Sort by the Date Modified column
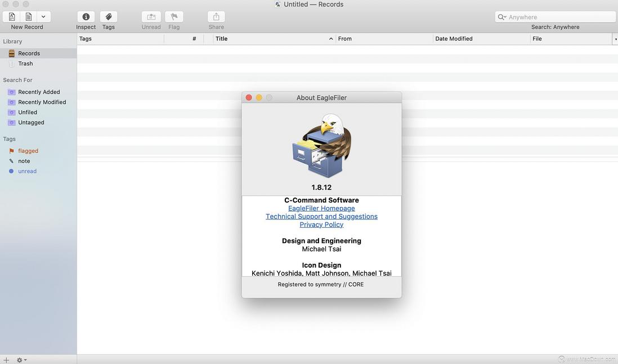Image resolution: width=618 pixels, height=364 pixels. pyautogui.click(x=481, y=39)
